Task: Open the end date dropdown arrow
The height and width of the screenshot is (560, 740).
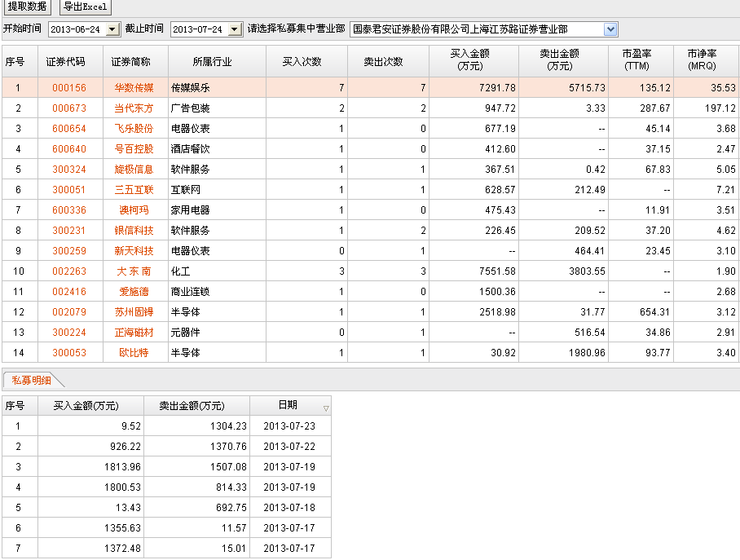Action: pyautogui.click(x=235, y=29)
